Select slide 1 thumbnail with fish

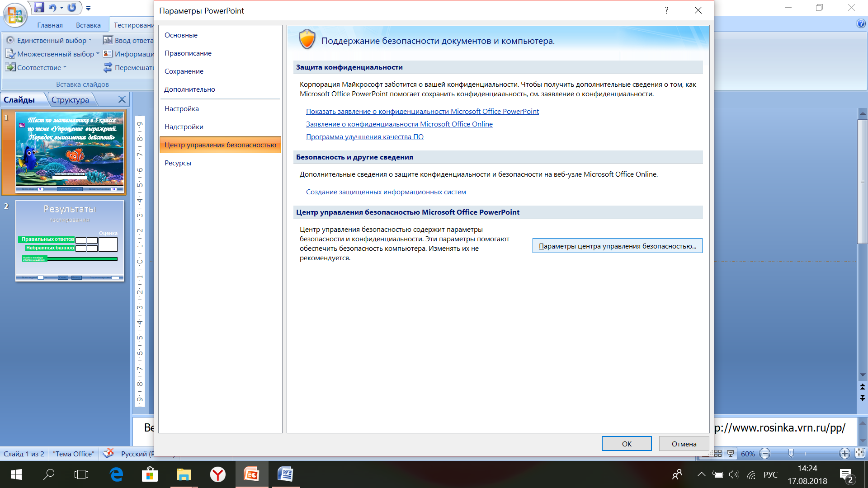click(70, 152)
